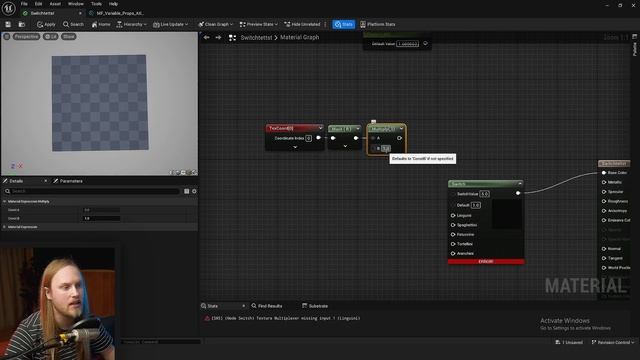Click the graph breadcrumb icon
The width and height of the screenshot is (640, 360).
coord(232,38)
